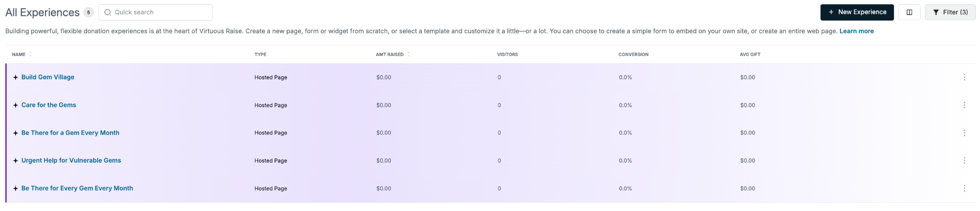The image size is (980, 211).
Task: Focus the Quick search field
Action: click(x=156, y=12)
